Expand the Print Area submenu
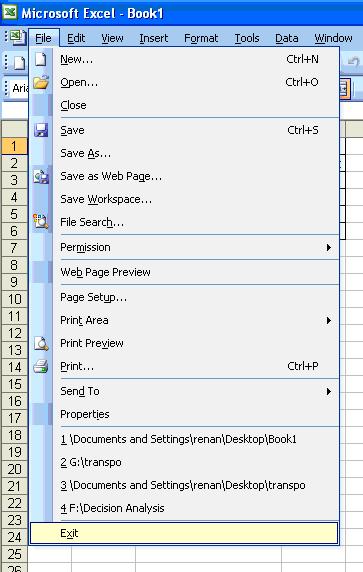The height and width of the screenshot is (572, 363). point(185,320)
